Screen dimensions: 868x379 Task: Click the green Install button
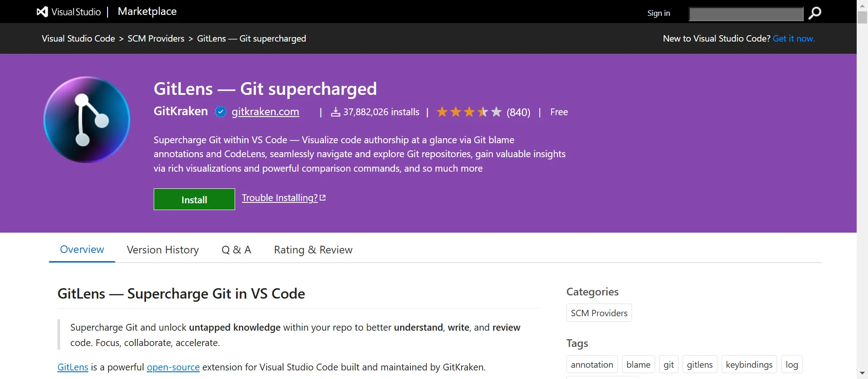point(194,199)
